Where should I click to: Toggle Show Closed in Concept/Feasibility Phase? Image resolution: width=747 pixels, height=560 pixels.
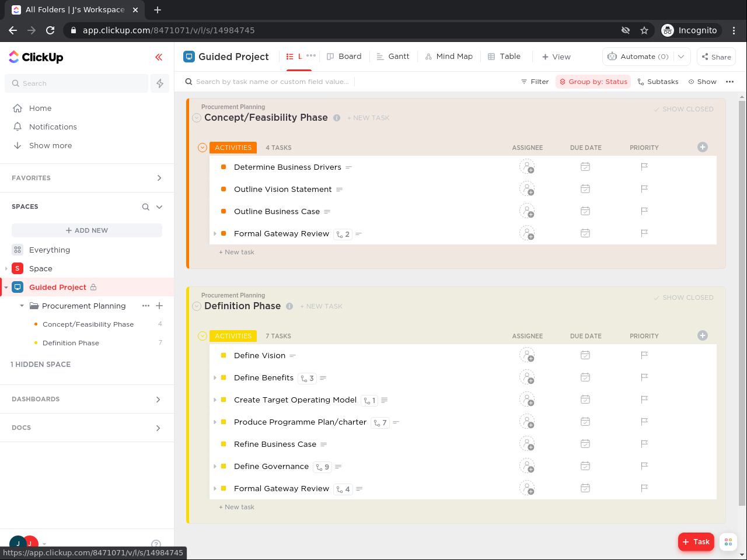(683, 109)
